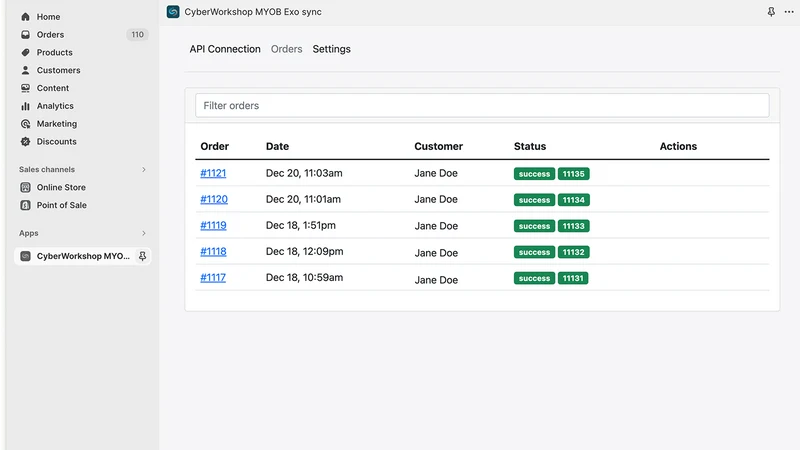Click the Date column header

click(x=277, y=146)
